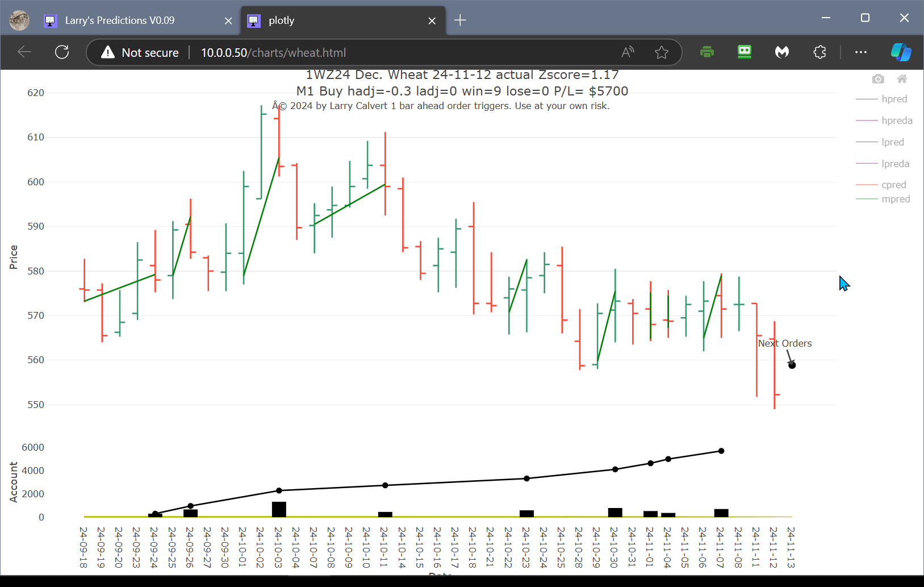Click final account equity point near 24-11-07
924x587 pixels.
[721, 451]
